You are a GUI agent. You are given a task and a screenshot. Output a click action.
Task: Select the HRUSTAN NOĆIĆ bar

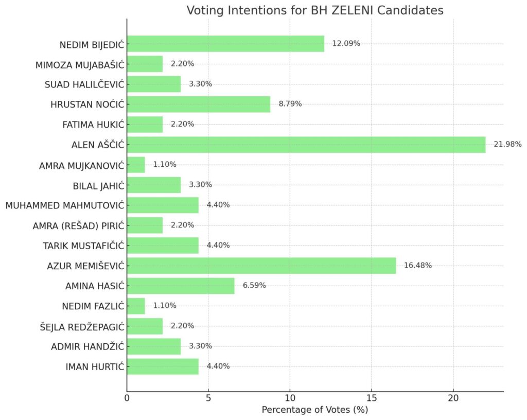[199, 104]
